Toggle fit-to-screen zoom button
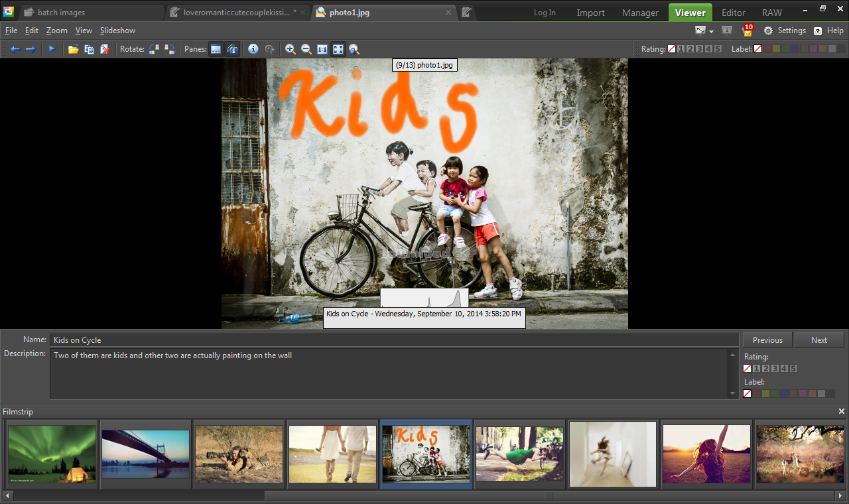The image size is (849, 504). pyautogui.click(x=338, y=49)
